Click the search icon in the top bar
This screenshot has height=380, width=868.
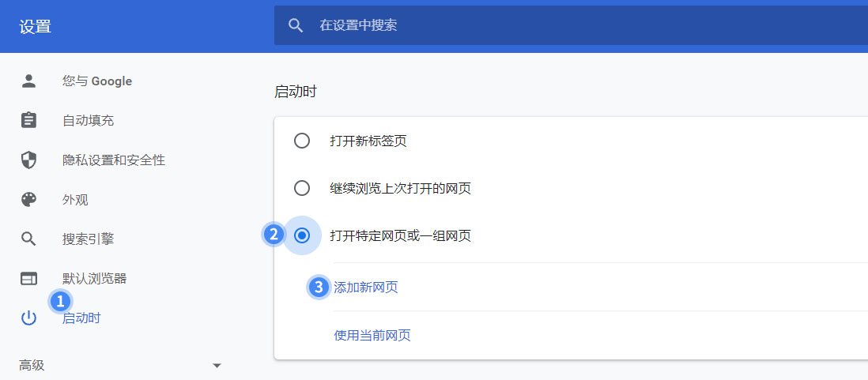click(x=296, y=25)
